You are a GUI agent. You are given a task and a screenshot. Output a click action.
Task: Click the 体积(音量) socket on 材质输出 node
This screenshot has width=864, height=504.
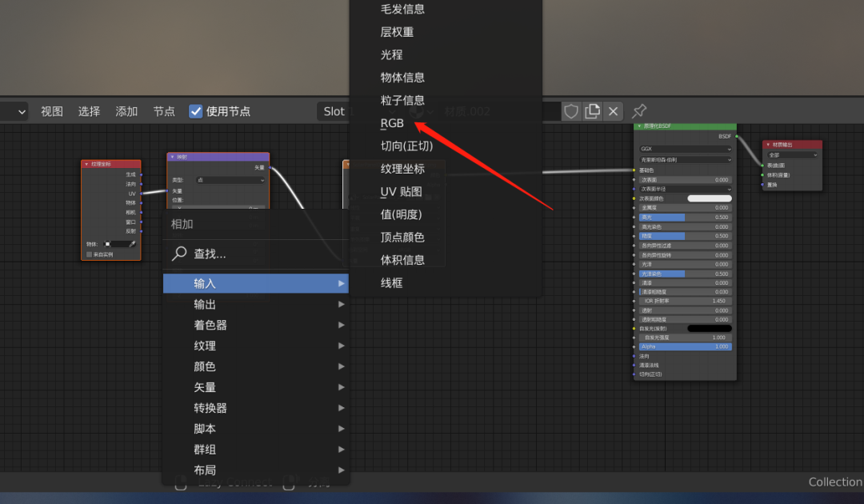click(x=762, y=175)
